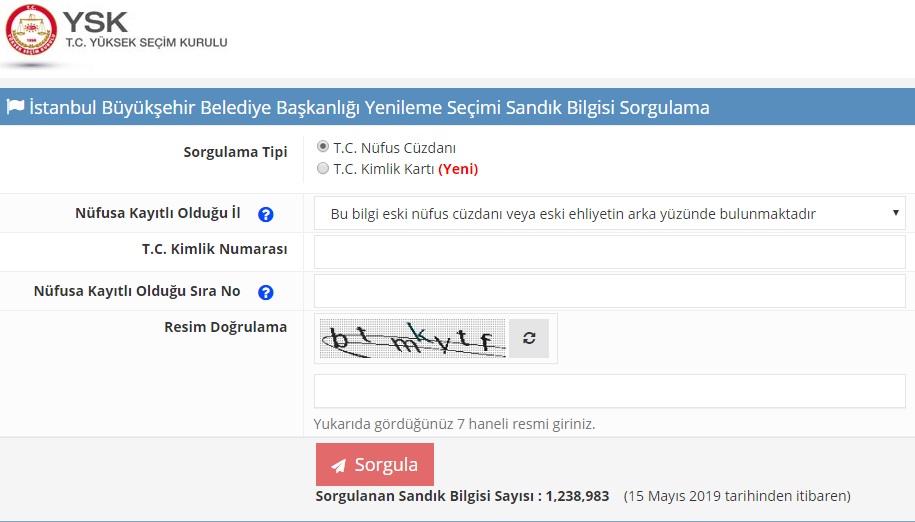915x522 pixels.
Task: Focus the Sıra No input field
Action: [609, 292]
